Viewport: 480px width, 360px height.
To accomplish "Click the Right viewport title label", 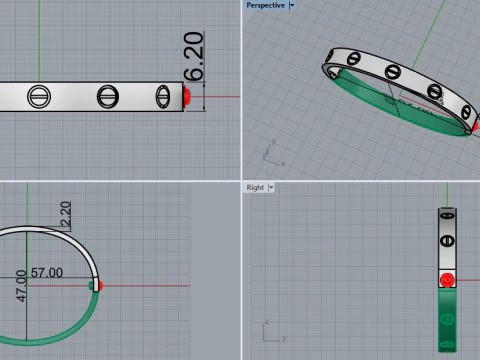I will pyautogui.click(x=255, y=187).
